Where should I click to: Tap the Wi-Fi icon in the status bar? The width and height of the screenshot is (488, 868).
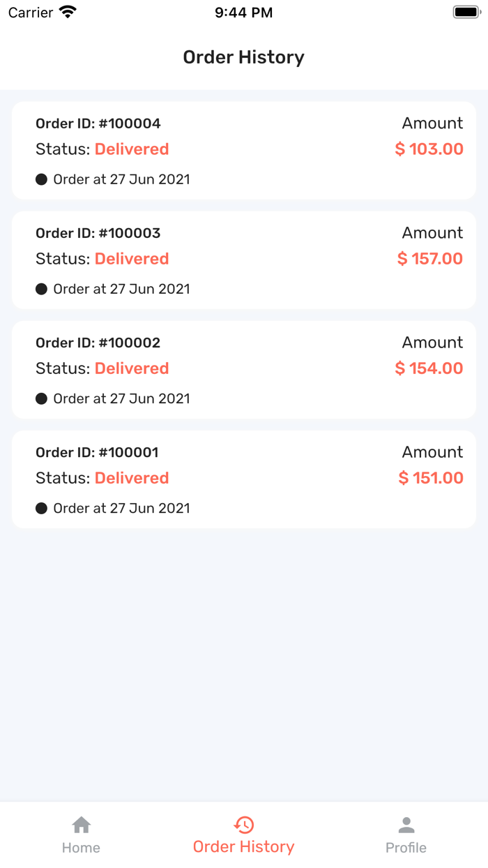(66, 10)
